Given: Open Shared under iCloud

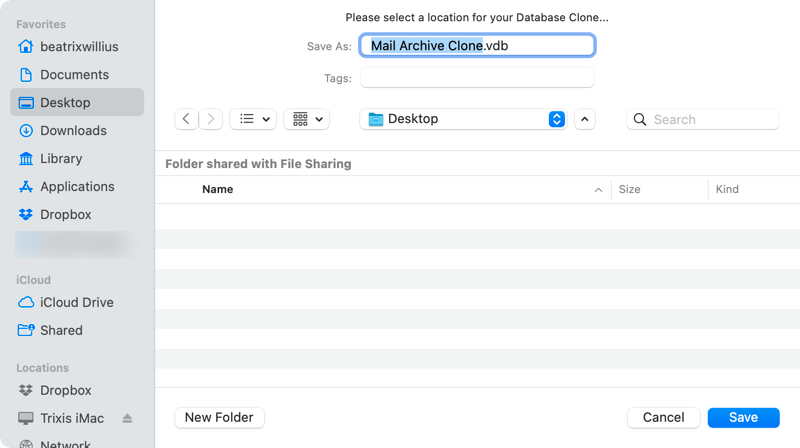Looking at the screenshot, I should click(77, 331).
